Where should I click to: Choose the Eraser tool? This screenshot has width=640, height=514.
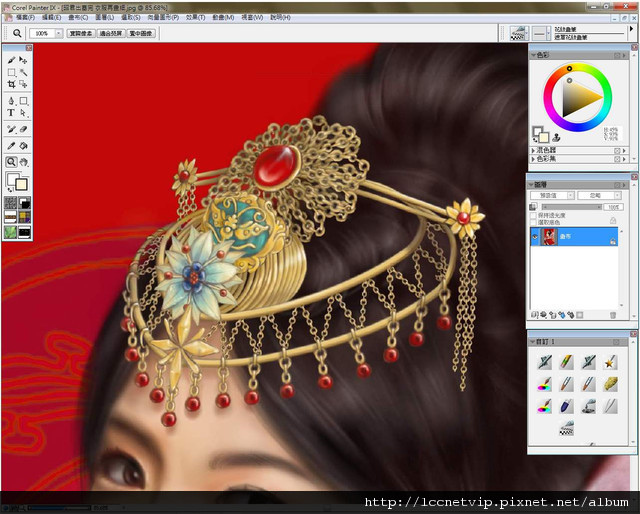[x=23, y=129]
